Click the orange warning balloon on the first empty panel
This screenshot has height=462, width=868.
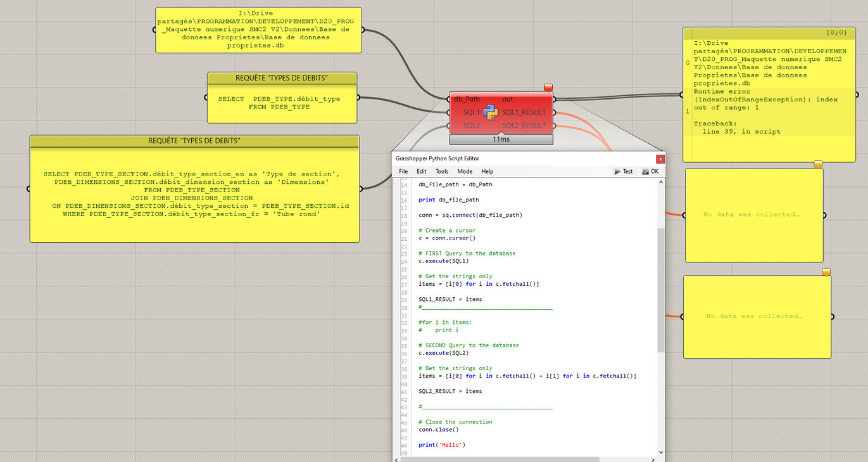[x=817, y=164]
